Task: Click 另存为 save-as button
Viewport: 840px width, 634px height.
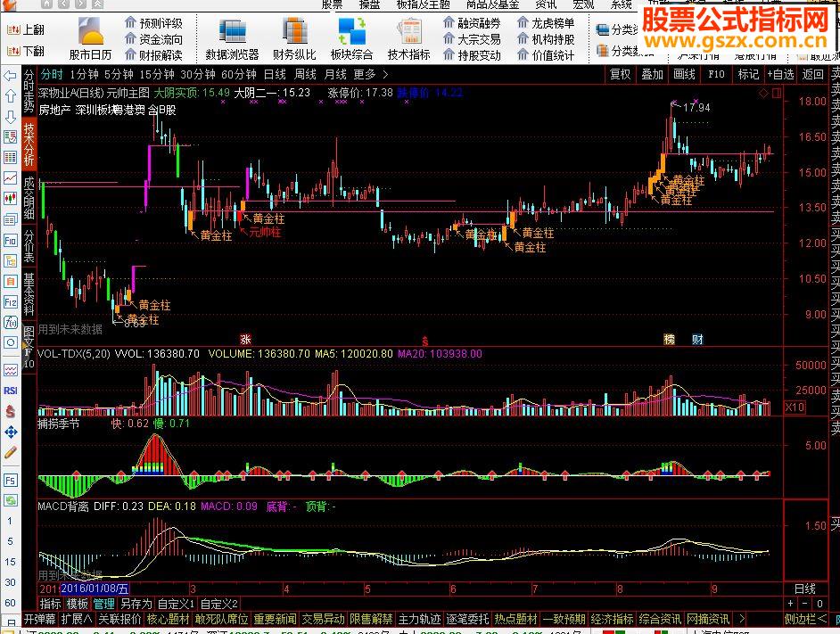Action: point(136,604)
